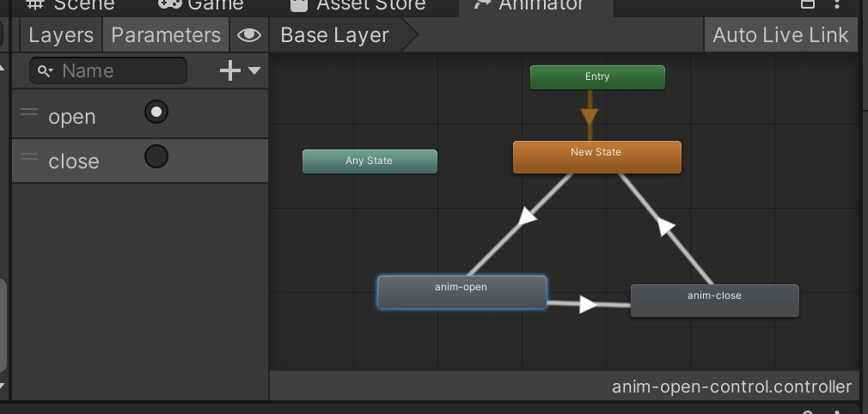Switch to the Layers tab
The height and width of the screenshot is (414, 868).
pyautogui.click(x=60, y=35)
